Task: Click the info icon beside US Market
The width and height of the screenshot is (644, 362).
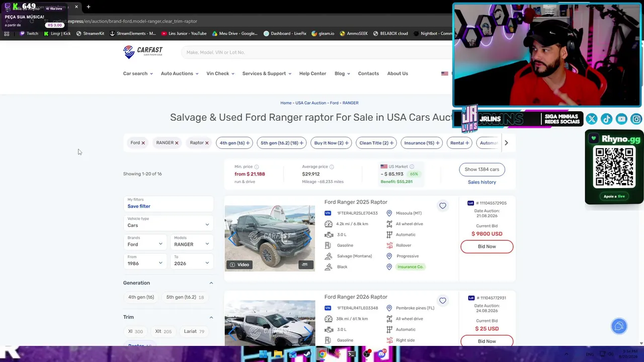Action: pyautogui.click(x=412, y=166)
